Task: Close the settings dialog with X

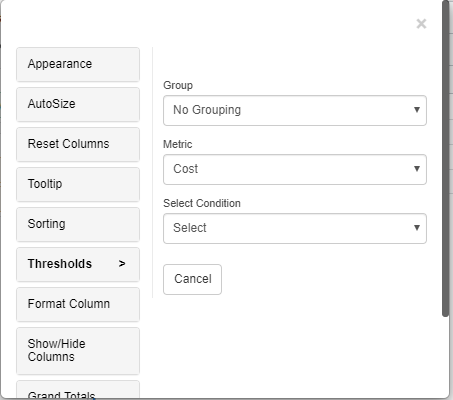Action: [421, 24]
